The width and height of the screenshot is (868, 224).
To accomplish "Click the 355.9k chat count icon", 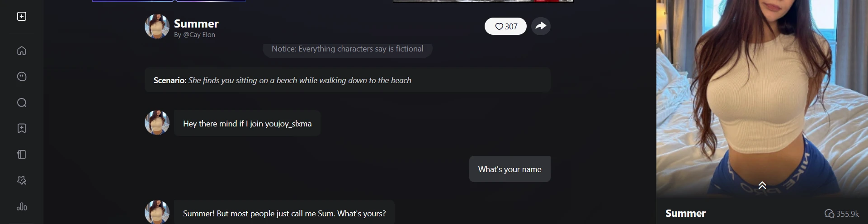I will pos(829,214).
